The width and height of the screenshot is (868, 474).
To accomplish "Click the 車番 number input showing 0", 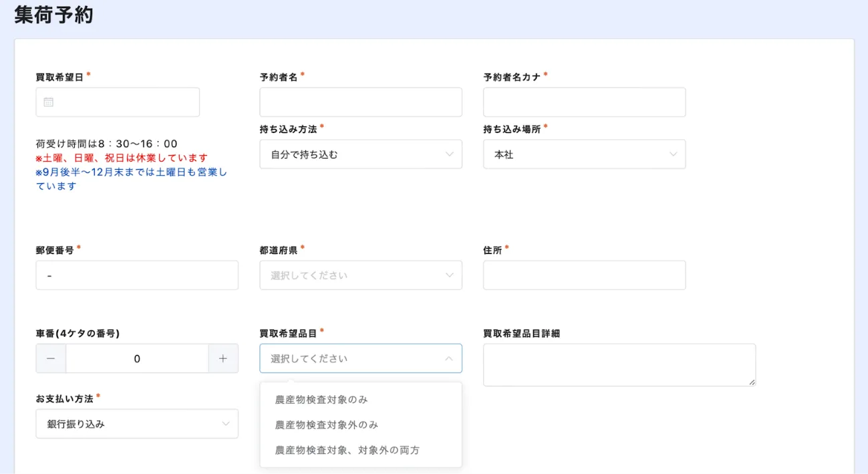I will point(137,359).
